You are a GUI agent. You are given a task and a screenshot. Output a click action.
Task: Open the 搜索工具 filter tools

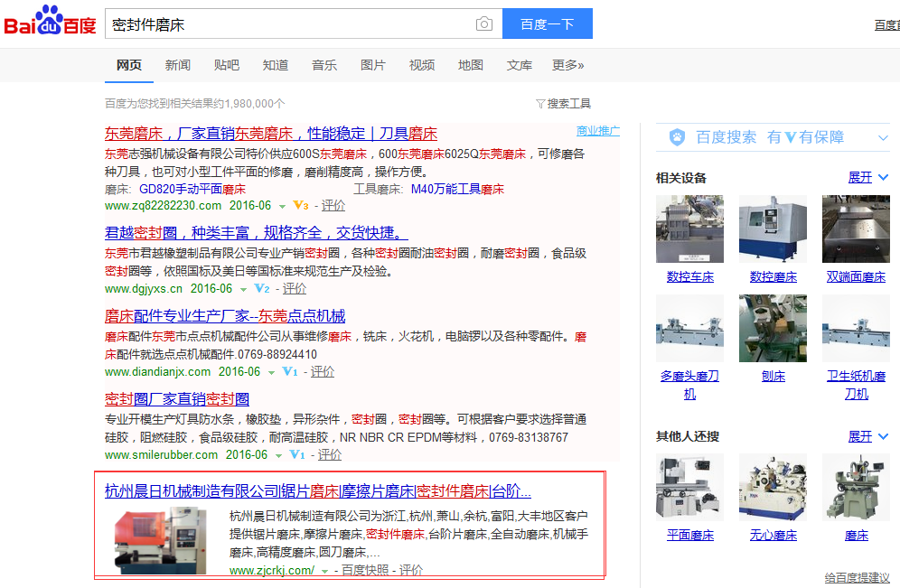tap(563, 104)
